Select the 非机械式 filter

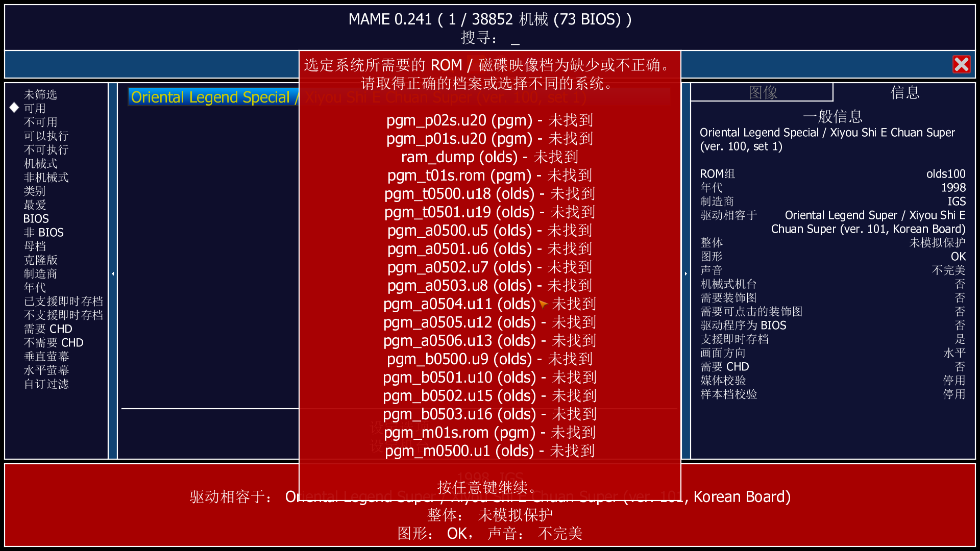tap(46, 177)
